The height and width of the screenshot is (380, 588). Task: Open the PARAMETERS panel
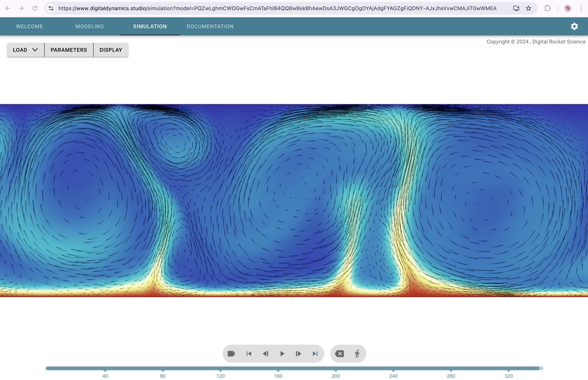[x=69, y=50]
